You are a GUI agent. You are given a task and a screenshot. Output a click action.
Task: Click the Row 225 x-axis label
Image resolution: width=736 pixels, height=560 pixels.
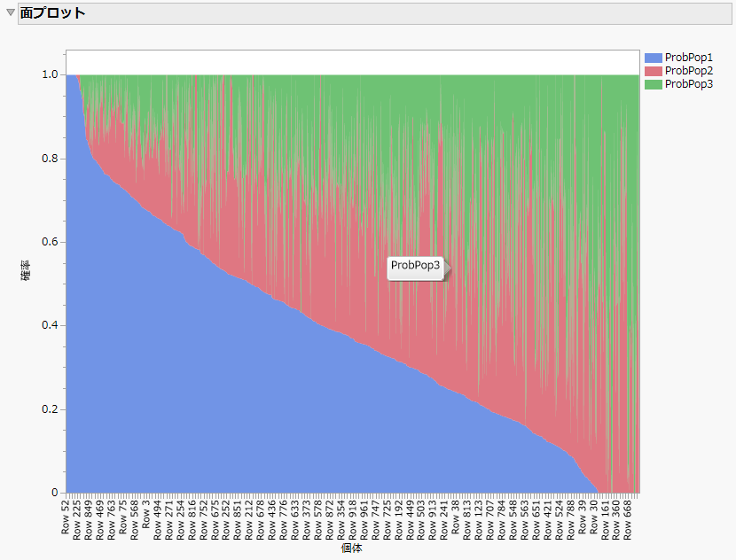pos(77,520)
